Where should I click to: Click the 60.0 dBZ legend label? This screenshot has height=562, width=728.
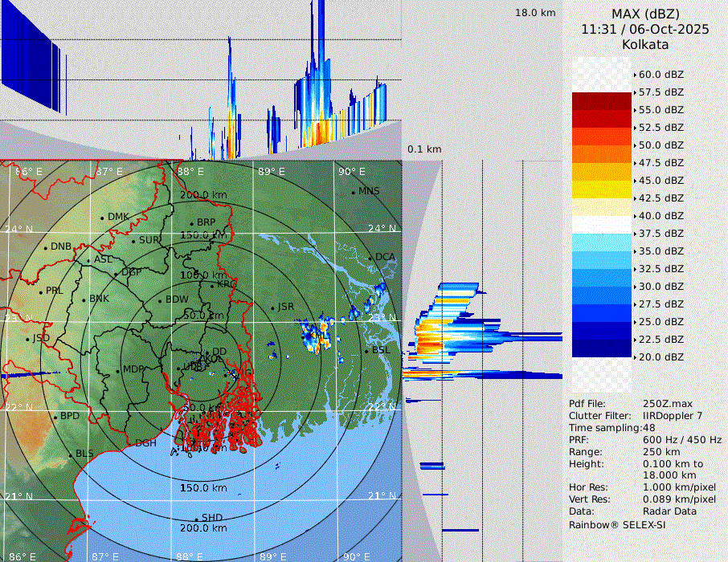click(661, 74)
